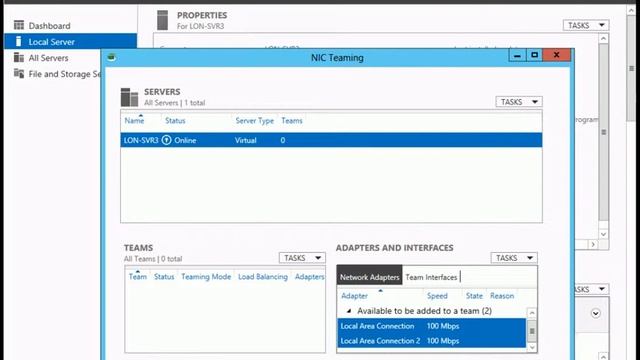Sort teams by Load Balancing column
Image resolution: width=640 pixels, height=360 pixels.
(263, 277)
